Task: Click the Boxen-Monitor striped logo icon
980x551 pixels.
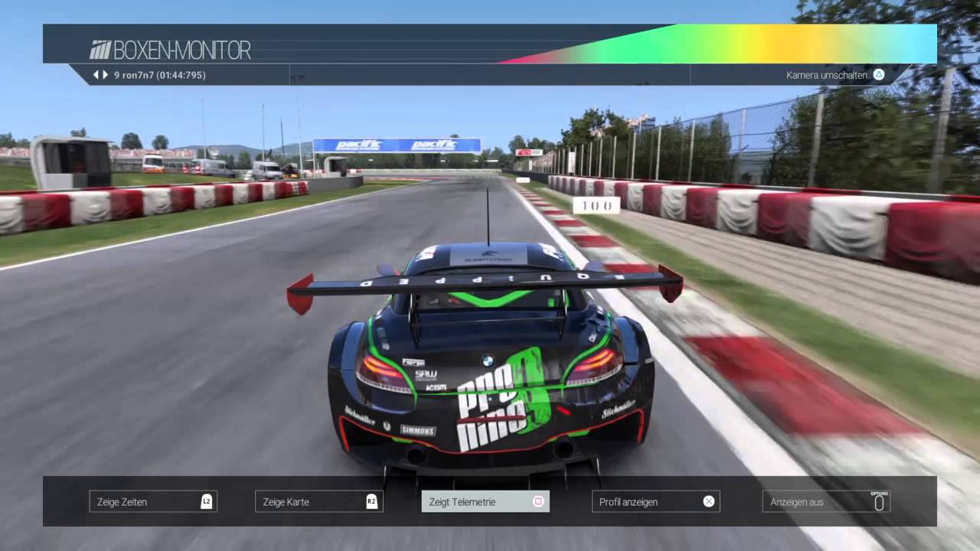Action: [x=100, y=51]
